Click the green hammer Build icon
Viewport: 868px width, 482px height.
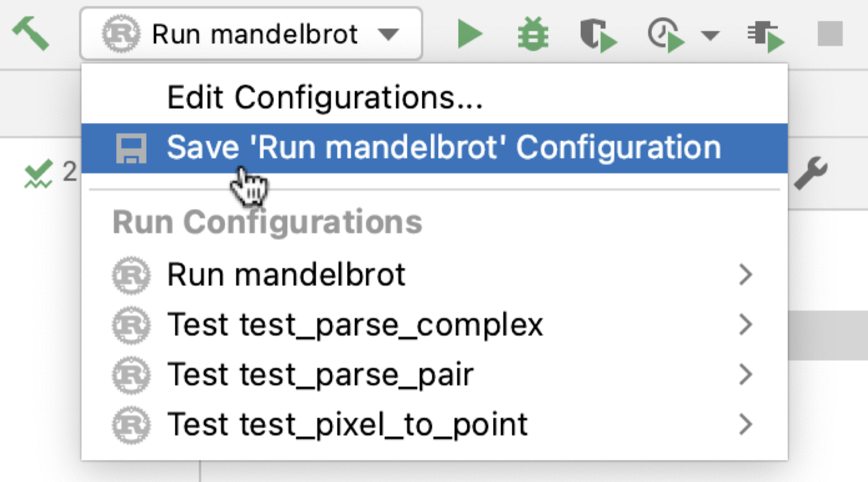(x=31, y=33)
